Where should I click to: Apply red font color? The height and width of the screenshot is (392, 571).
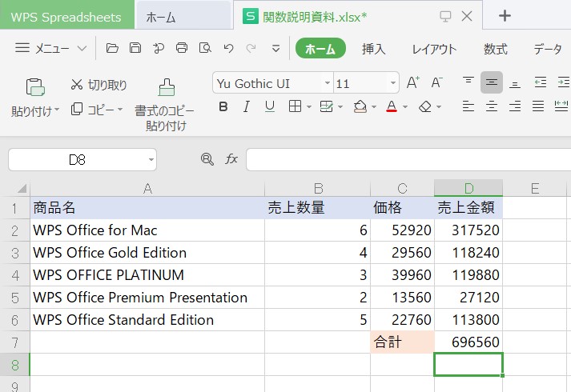392,106
